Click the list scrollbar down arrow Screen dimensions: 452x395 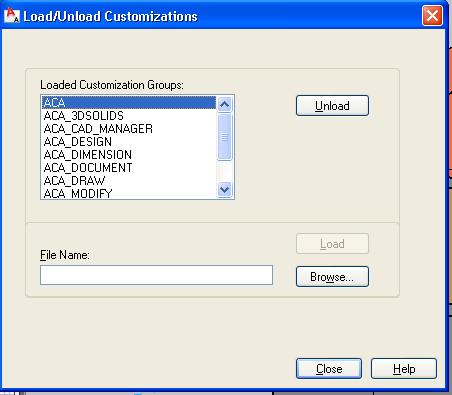224,190
